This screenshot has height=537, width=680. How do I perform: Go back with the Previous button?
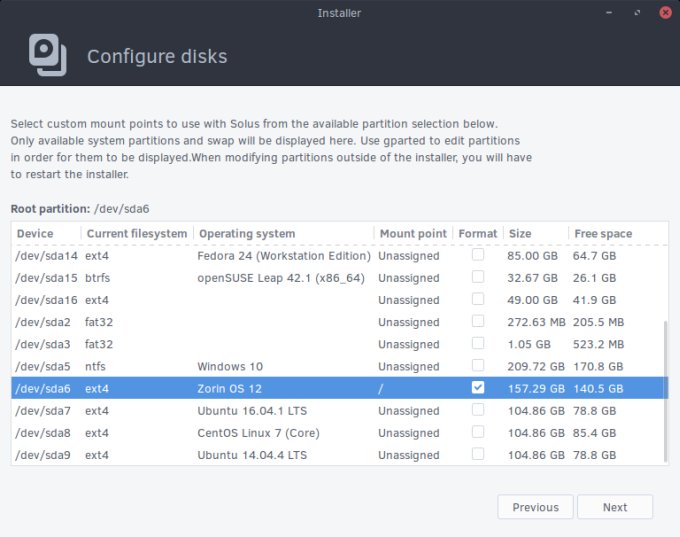[x=536, y=507]
